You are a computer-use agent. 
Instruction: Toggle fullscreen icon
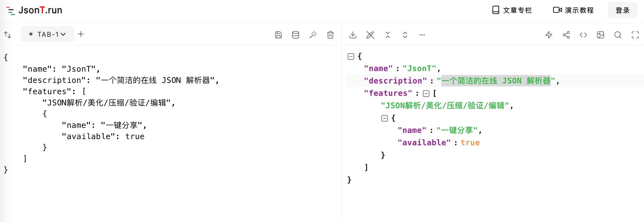click(635, 35)
